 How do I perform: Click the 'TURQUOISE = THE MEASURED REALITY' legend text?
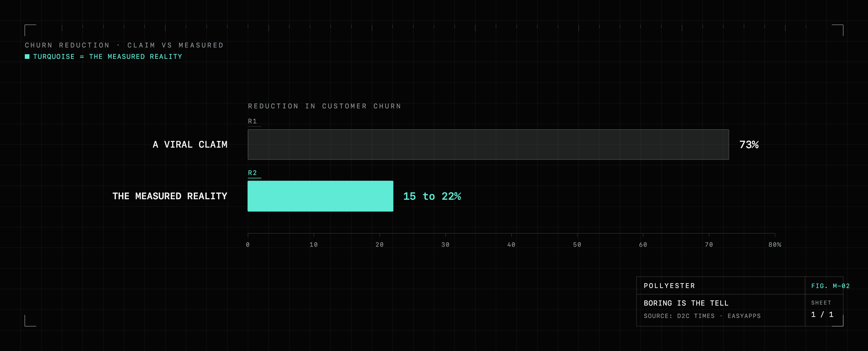107,57
